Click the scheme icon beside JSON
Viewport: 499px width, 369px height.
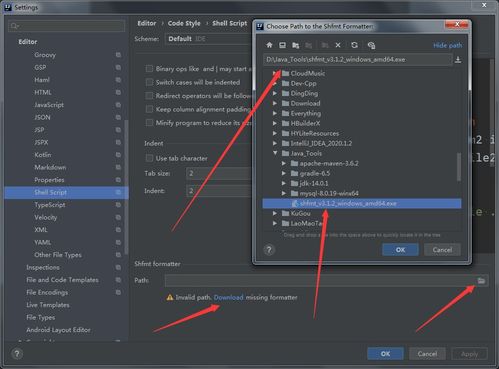[118, 117]
